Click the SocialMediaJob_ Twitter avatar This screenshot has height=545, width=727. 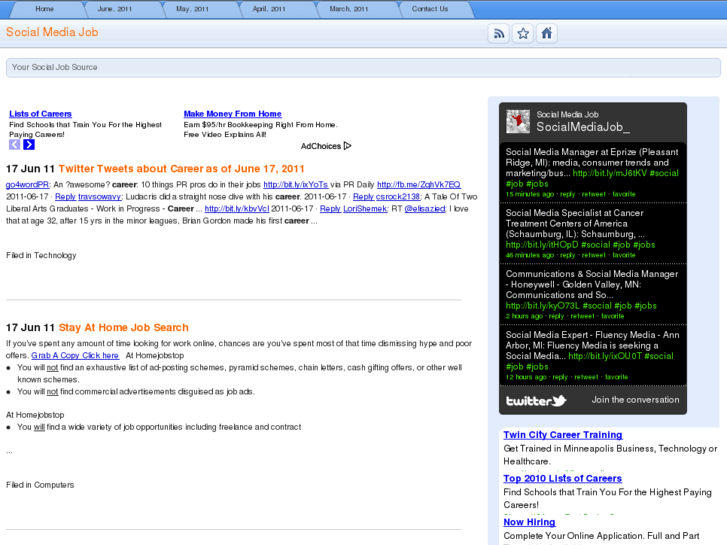(518, 122)
